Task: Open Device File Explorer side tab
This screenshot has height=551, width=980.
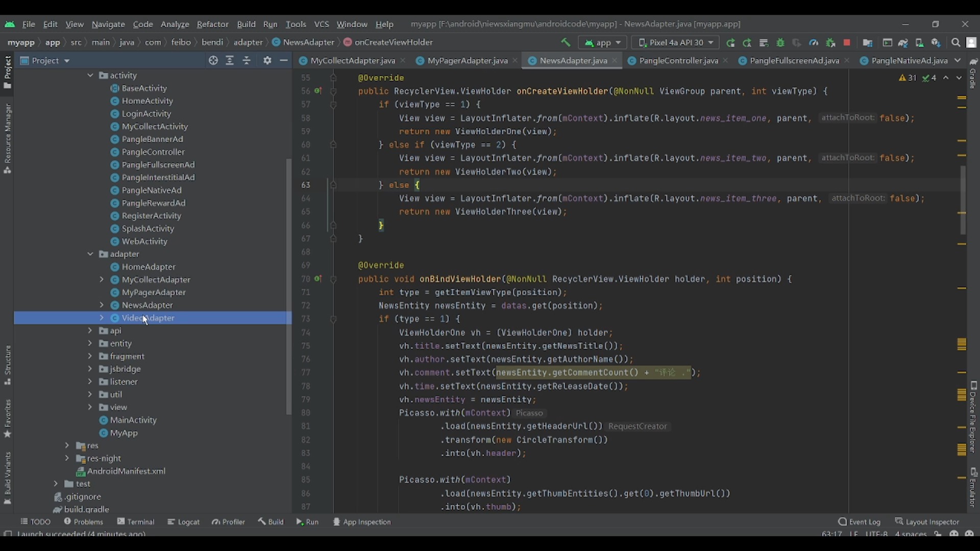Action: pos(973,417)
